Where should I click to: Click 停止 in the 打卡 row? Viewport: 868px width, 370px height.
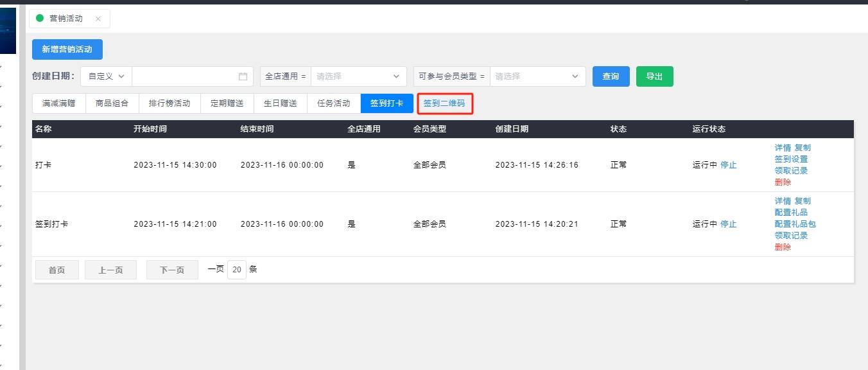(728, 165)
